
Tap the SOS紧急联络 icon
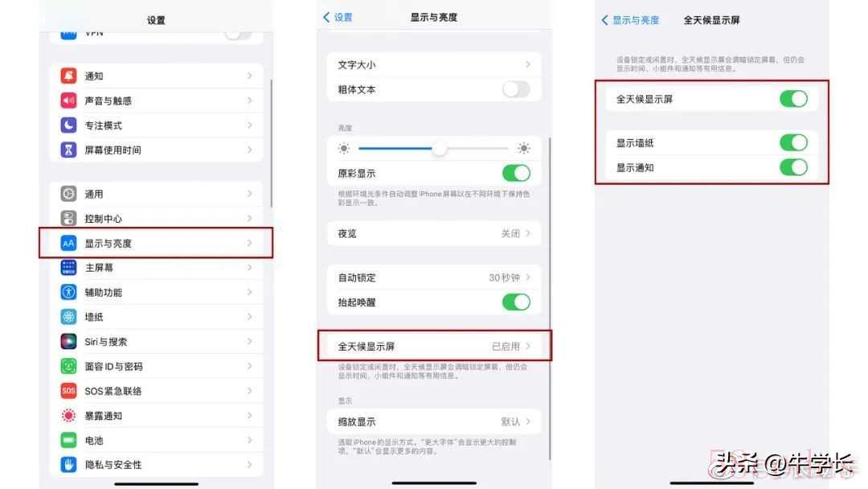(x=68, y=391)
